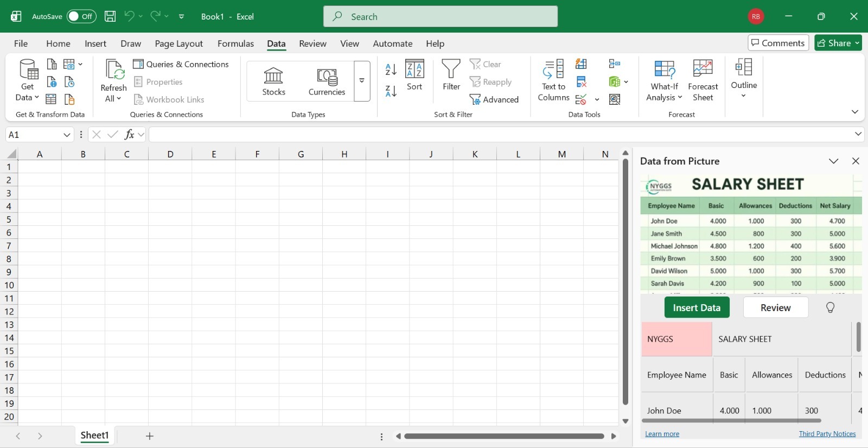This screenshot has width=868, height=448.
Task: Switch to the Formulas tab
Action: 235,43
